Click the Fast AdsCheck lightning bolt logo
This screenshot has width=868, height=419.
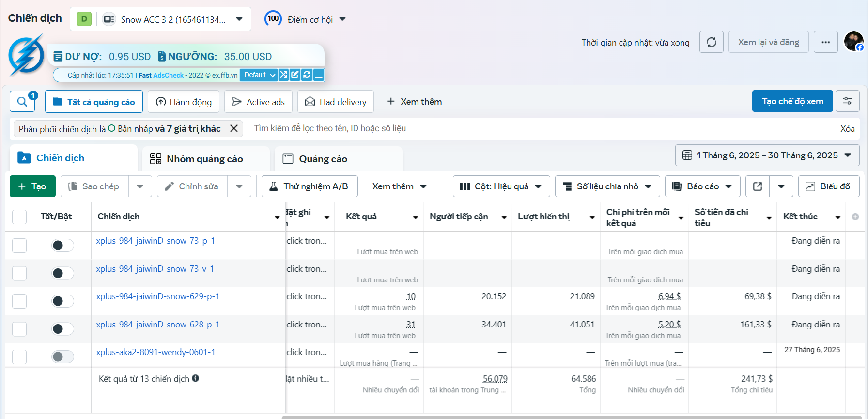pyautogui.click(x=26, y=55)
